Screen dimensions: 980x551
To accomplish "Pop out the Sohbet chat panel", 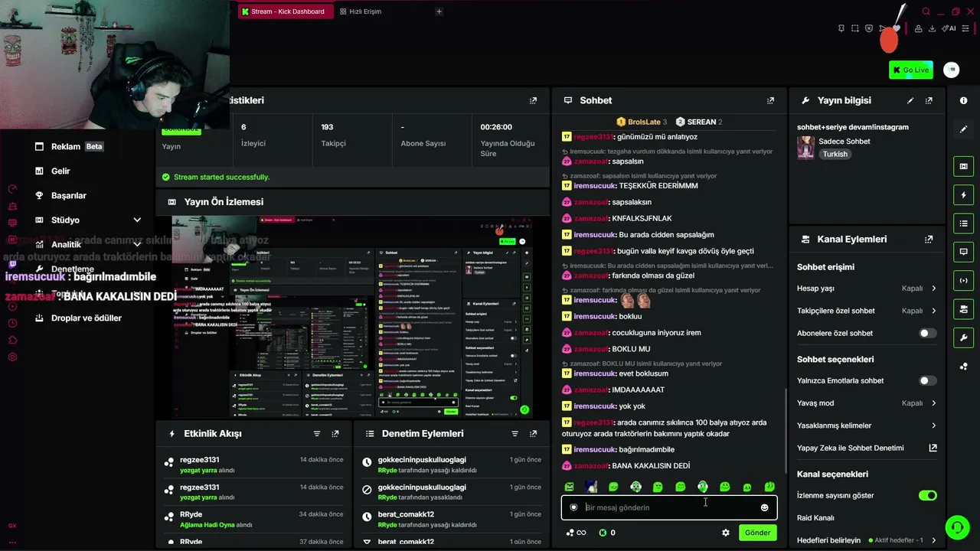I will (x=770, y=100).
